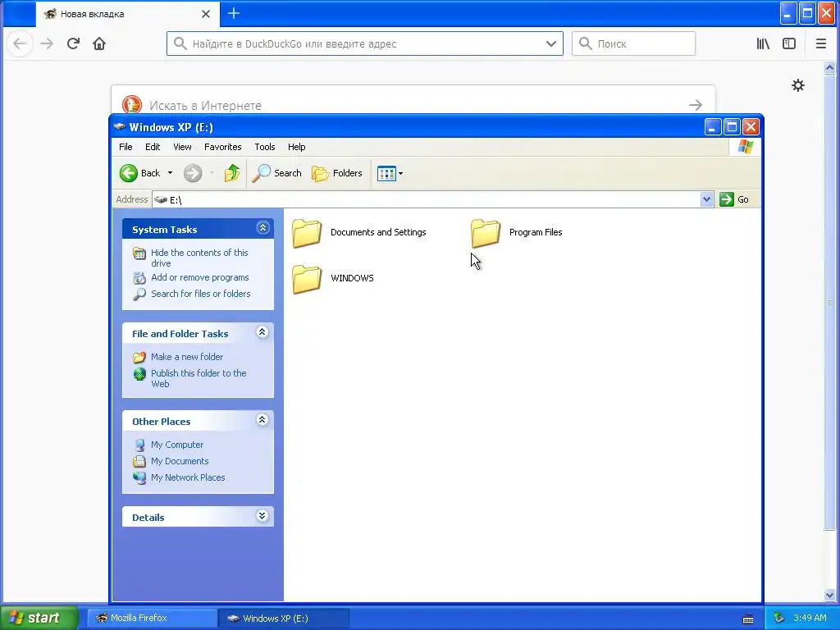Image resolution: width=840 pixels, height=630 pixels.
Task: Open Firefox Library icon
Action: click(763, 43)
